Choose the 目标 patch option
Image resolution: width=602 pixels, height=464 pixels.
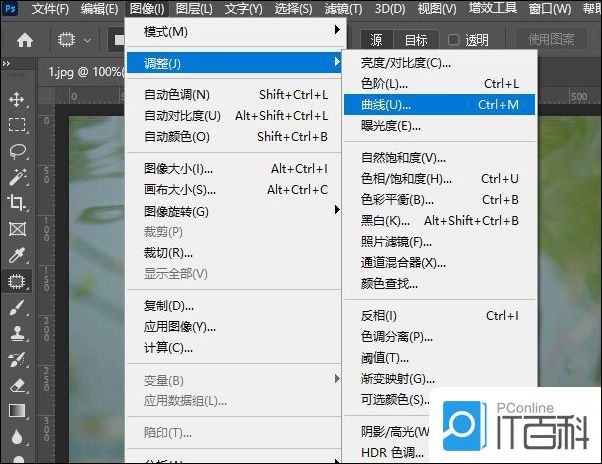click(416, 40)
